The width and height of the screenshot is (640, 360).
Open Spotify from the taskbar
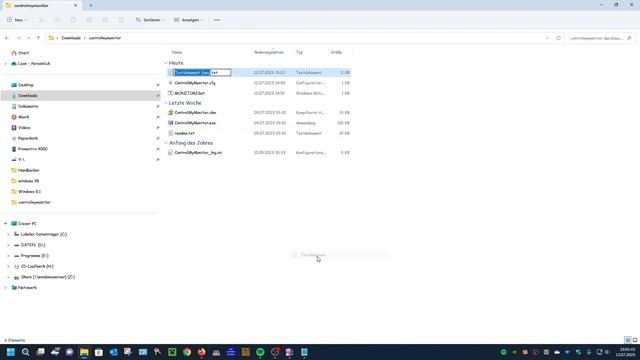pos(260,352)
